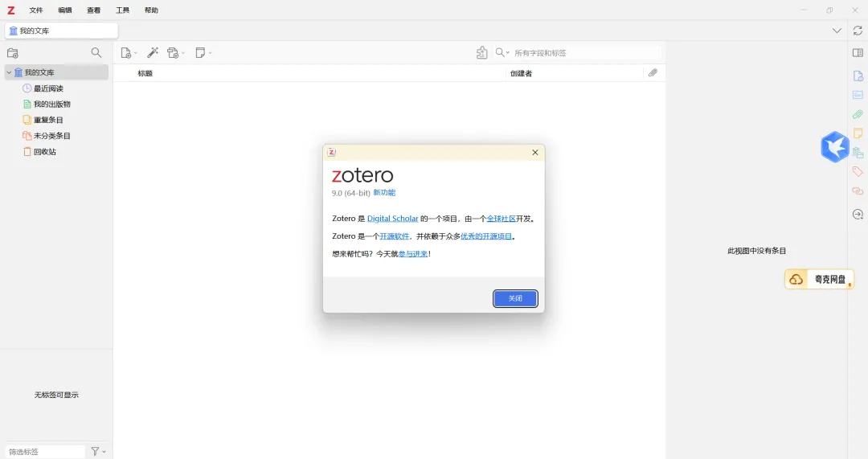Click the blue bird hexagon floating icon

[835, 147]
